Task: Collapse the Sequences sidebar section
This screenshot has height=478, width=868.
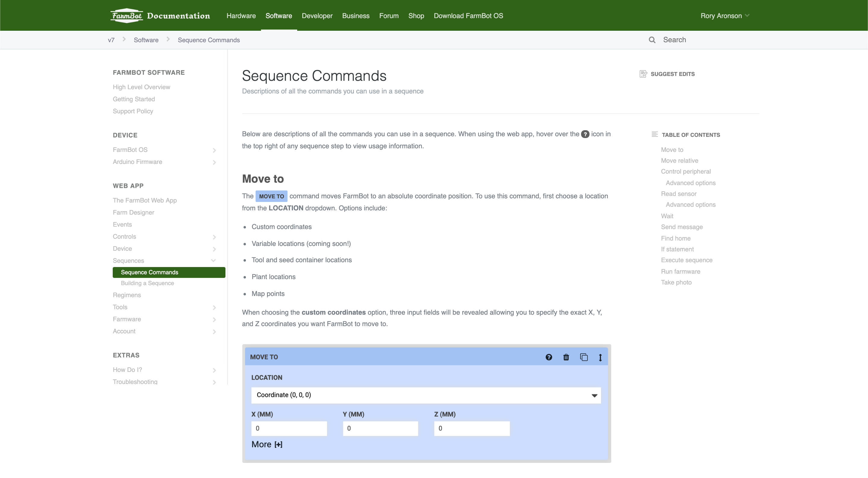Action: 213,260
